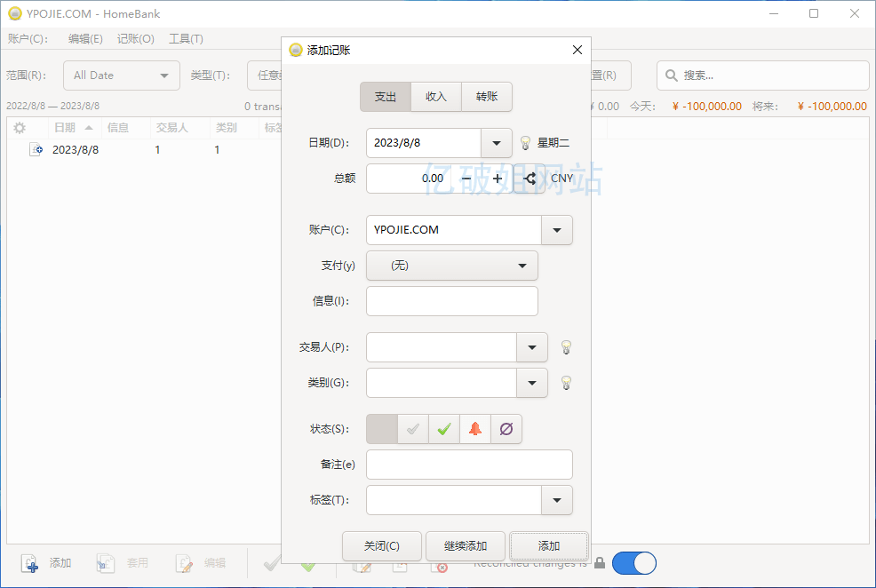
Task: Click the 继续添加 button
Action: coord(466,546)
